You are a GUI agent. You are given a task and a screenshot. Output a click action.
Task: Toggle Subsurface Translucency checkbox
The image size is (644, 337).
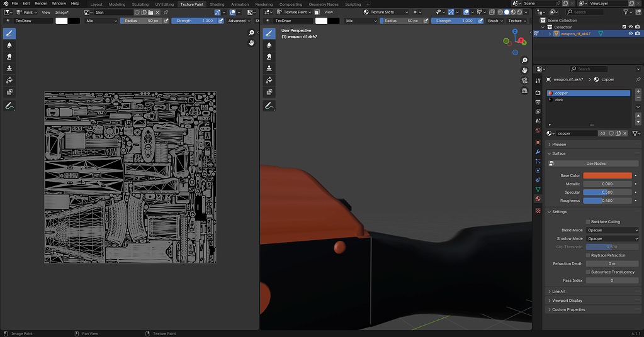(x=588, y=272)
